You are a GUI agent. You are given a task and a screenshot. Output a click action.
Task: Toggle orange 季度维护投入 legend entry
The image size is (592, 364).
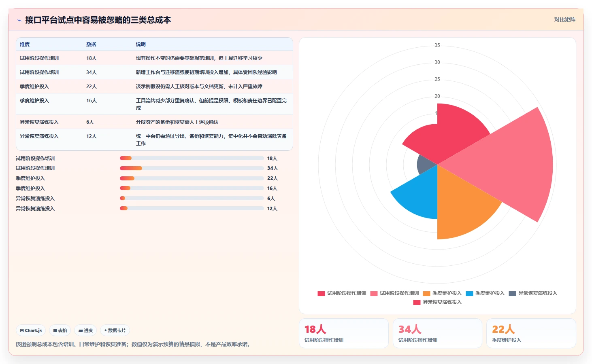[442, 293]
